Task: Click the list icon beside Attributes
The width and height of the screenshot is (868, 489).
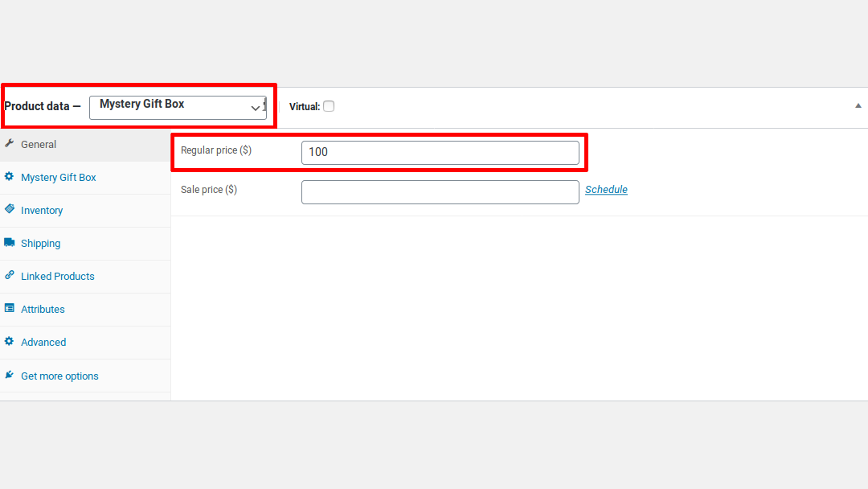Action: 9,309
